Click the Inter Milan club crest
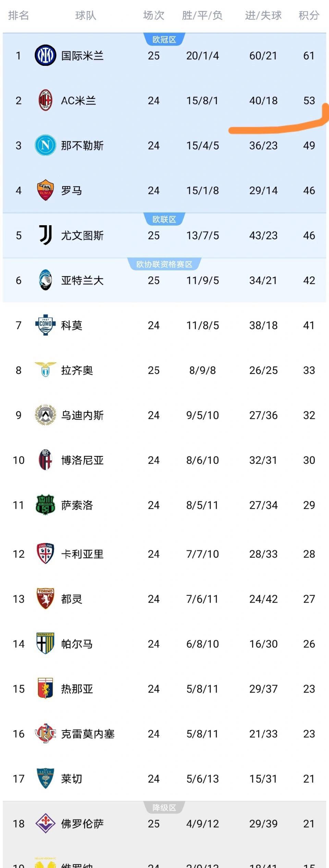 [45, 56]
